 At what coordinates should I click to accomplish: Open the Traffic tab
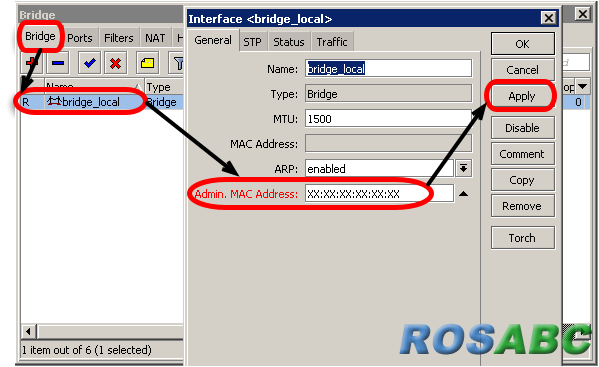point(332,42)
